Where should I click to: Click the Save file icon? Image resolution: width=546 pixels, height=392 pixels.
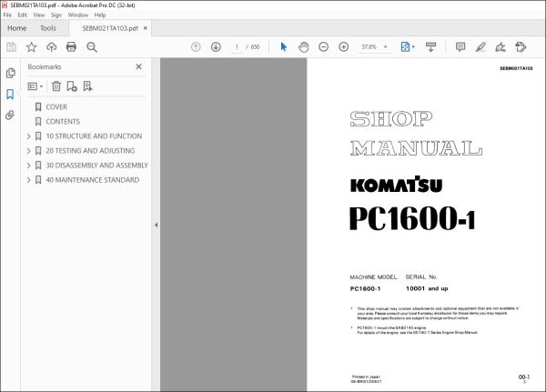coord(11,47)
